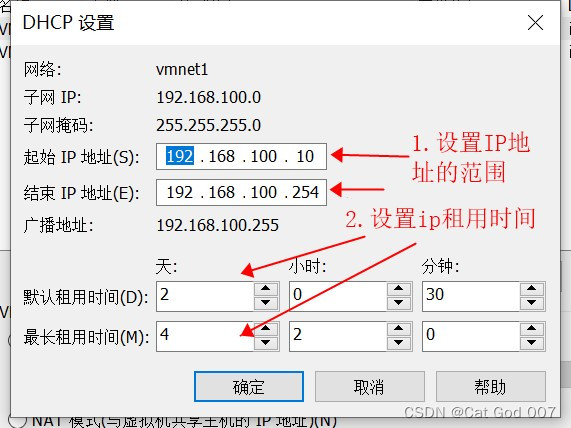Viewport: 571px width, 428px height.
Task: Click maximum lease minutes field showing 0
Action: (x=471, y=336)
